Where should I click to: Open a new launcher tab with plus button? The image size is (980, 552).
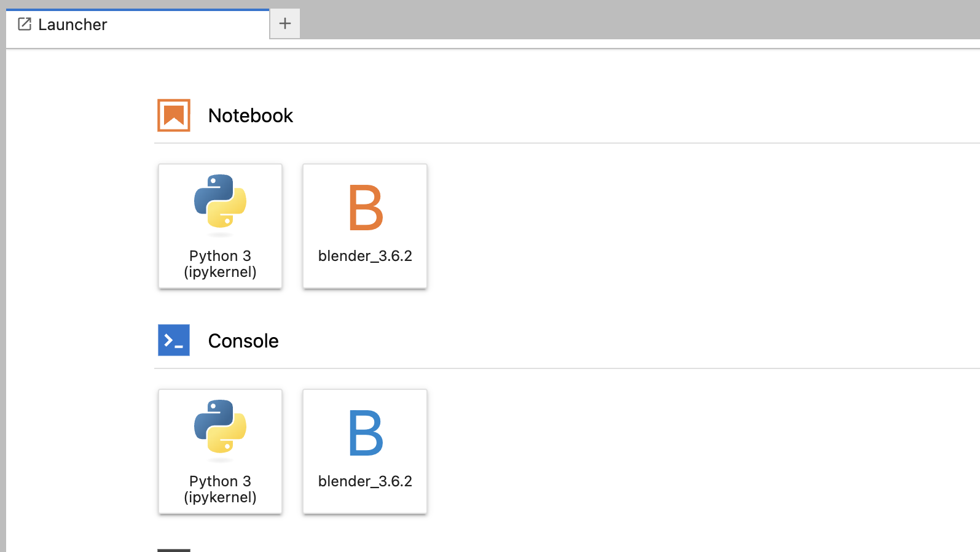point(285,23)
